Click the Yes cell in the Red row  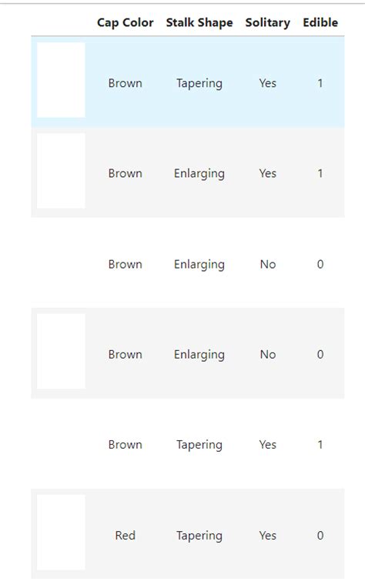(x=267, y=535)
